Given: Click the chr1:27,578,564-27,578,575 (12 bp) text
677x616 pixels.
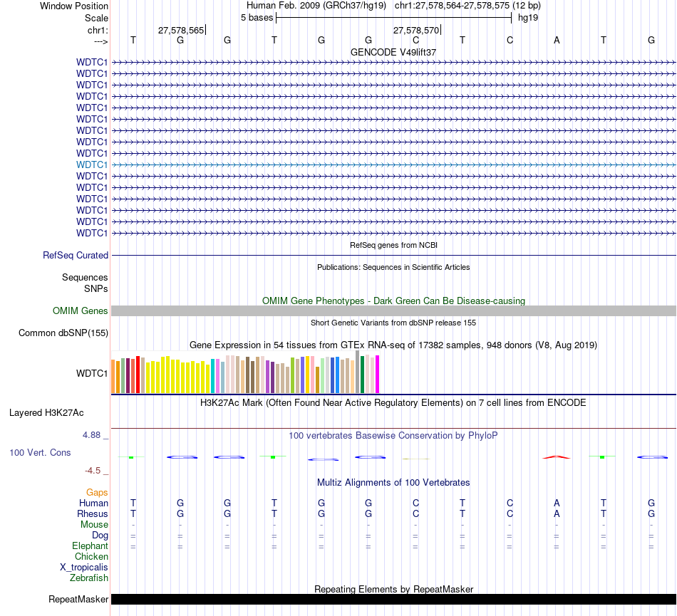Looking at the screenshot, I should click(x=467, y=6).
